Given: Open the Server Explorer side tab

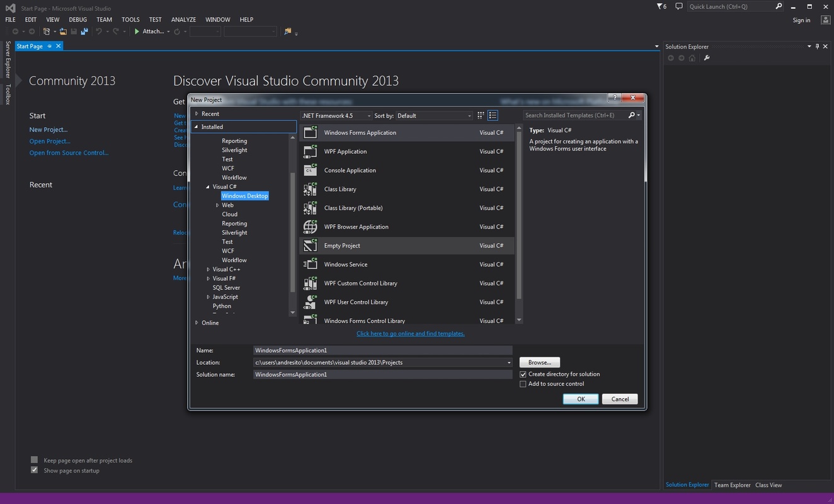Looking at the screenshot, I should coord(8,60).
